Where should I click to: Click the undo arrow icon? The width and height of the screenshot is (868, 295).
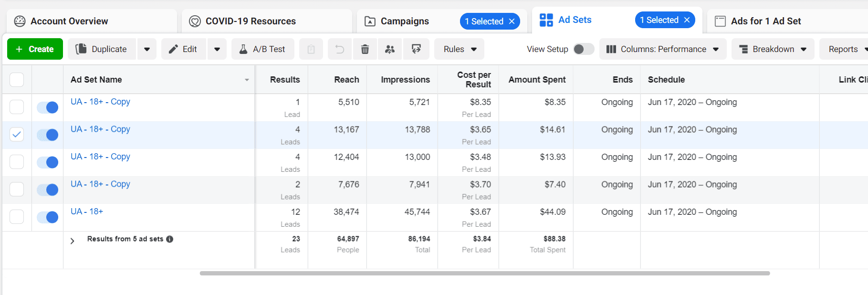[339, 49]
